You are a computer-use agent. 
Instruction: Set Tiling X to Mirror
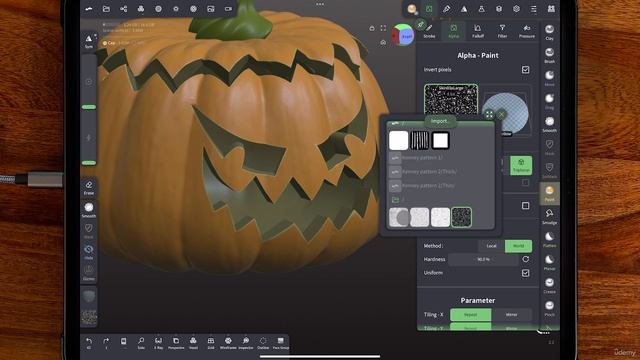coord(511,315)
